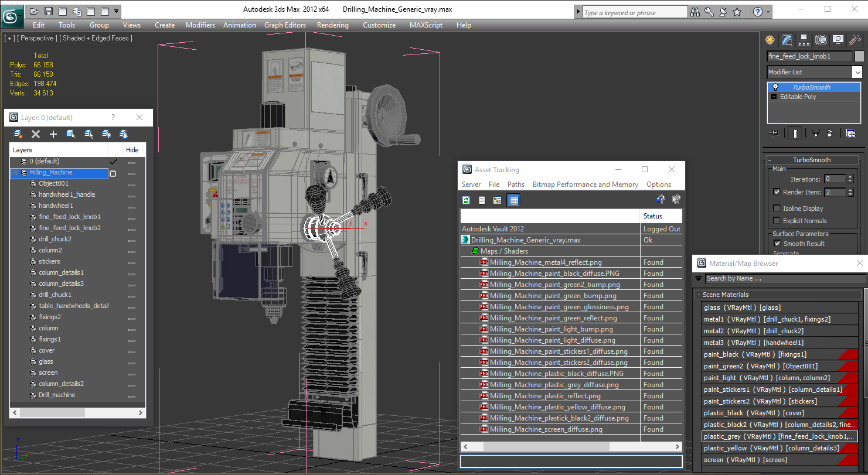Add selected objects to layer with plus icon
The height and width of the screenshot is (475, 868).
click(x=53, y=134)
